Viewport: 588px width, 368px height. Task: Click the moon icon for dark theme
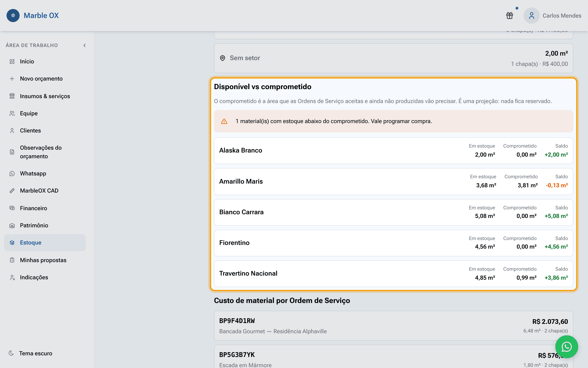(11, 353)
